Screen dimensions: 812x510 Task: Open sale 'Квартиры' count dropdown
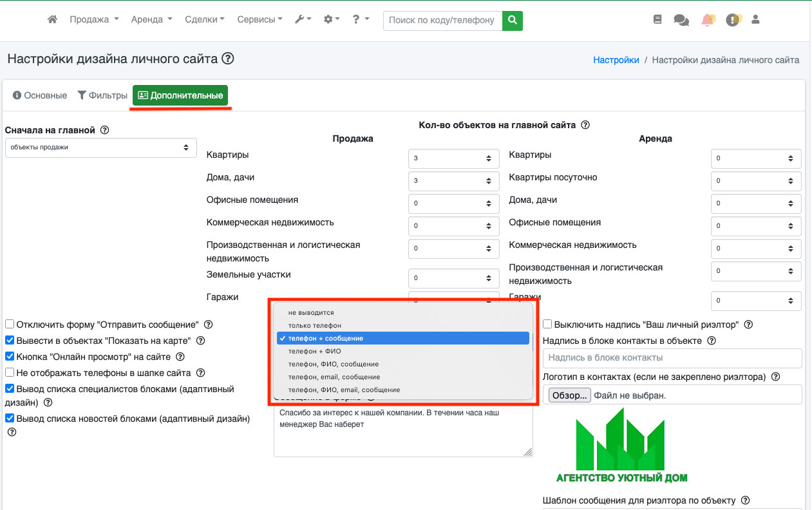coord(453,158)
